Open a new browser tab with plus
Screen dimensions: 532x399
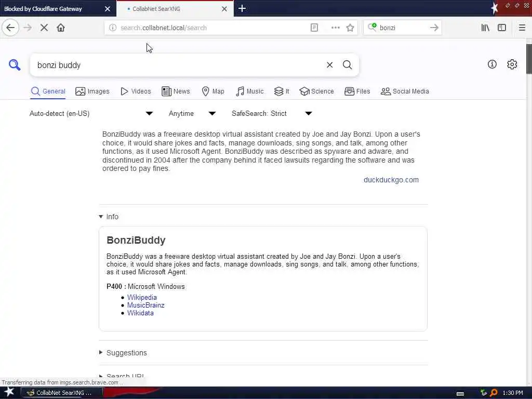242,8
